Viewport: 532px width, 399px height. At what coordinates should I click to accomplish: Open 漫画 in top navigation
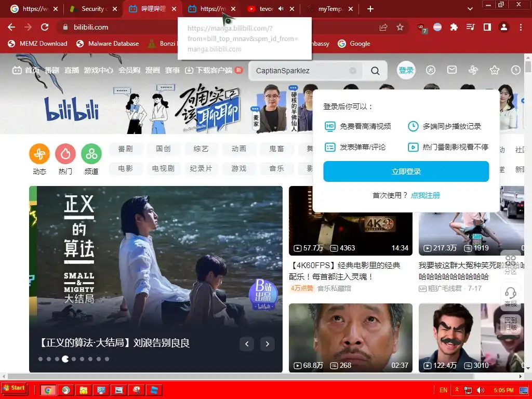153,70
